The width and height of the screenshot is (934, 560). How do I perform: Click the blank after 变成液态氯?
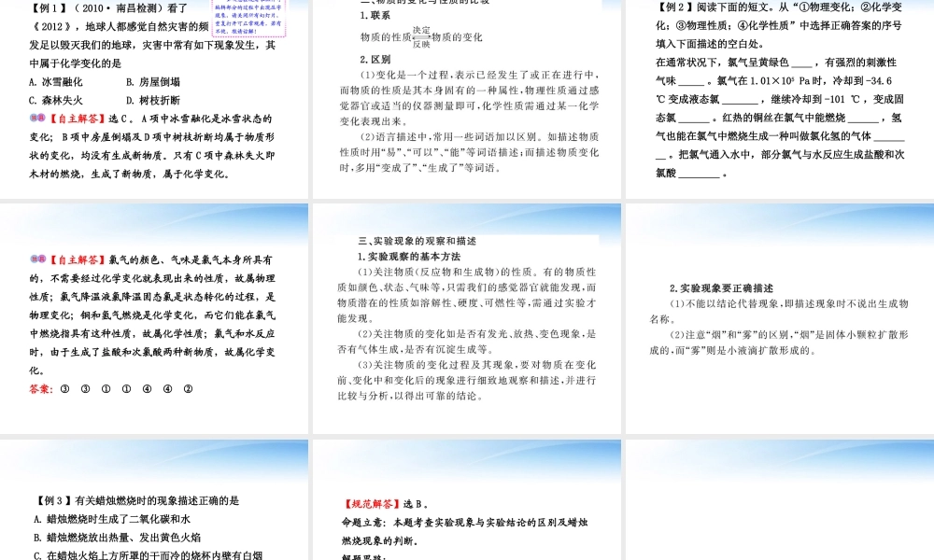(x=740, y=100)
